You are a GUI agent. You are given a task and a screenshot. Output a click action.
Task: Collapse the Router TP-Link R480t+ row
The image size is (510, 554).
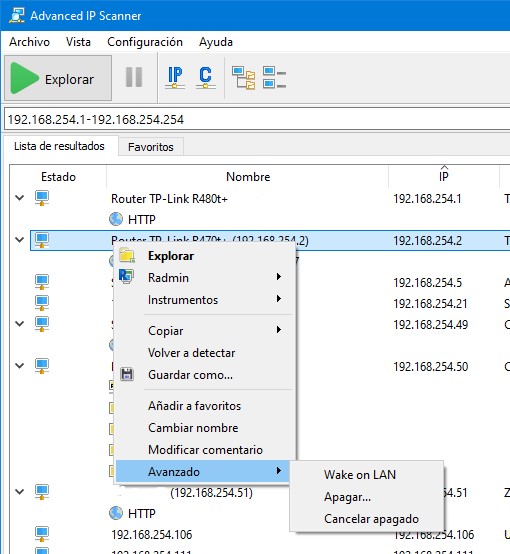(20, 198)
